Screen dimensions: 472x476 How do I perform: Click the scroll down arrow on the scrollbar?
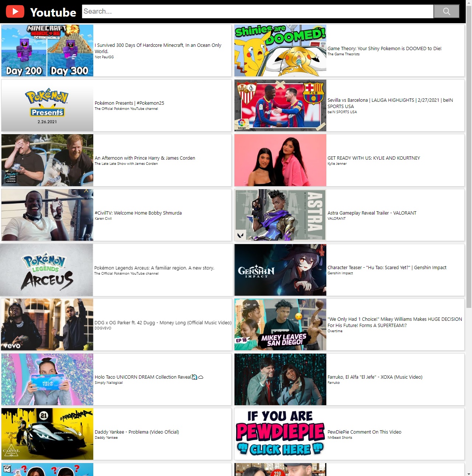[469, 473]
